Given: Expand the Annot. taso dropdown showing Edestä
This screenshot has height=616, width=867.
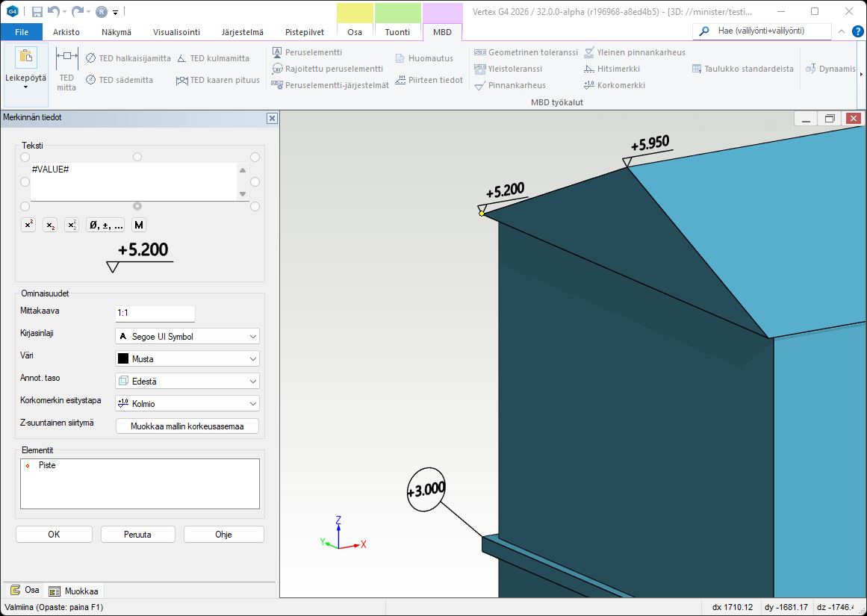Looking at the screenshot, I should pyautogui.click(x=187, y=381).
